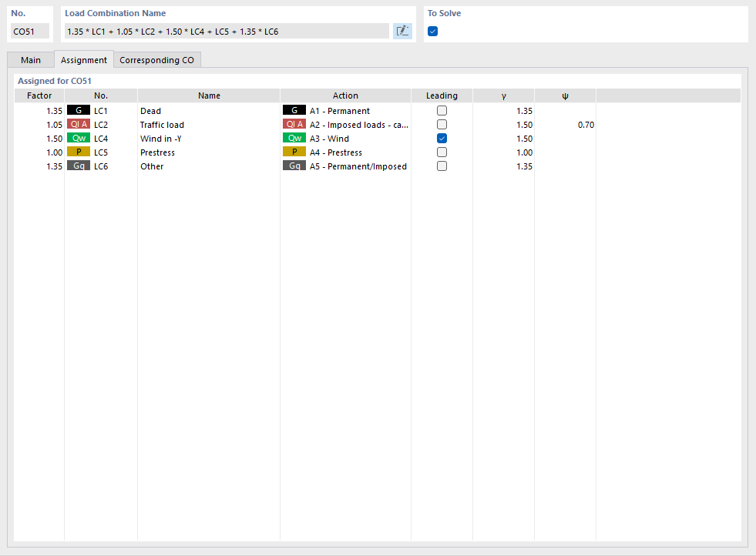756x556 pixels.
Task: Click the edit icon beside the combination formula
Action: [402, 31]
